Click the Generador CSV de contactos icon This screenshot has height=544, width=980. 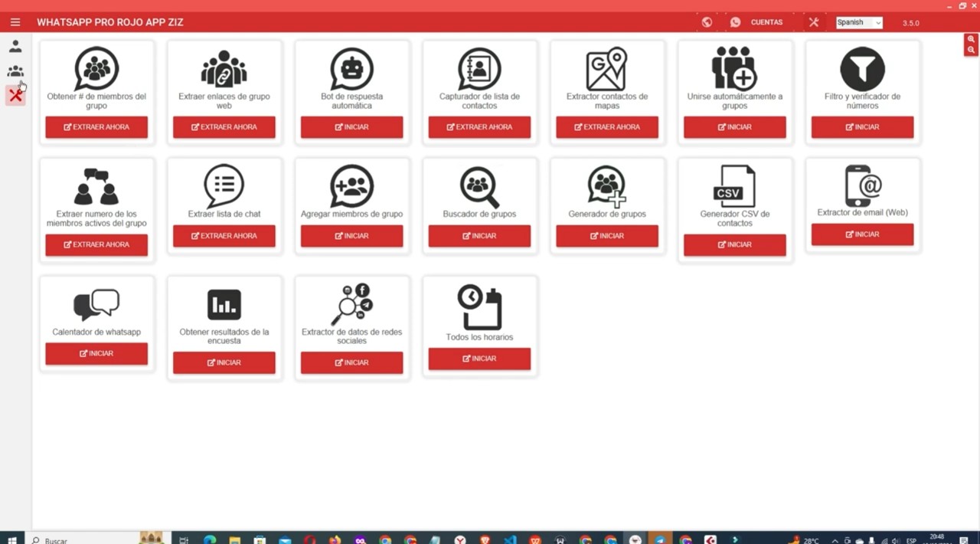pyautogui.click(x=734, y=186)
